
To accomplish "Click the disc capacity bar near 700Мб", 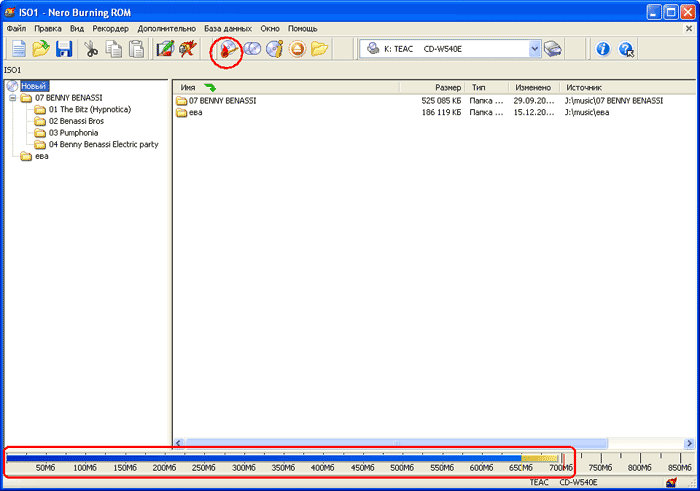I will [x=555, y=458].
